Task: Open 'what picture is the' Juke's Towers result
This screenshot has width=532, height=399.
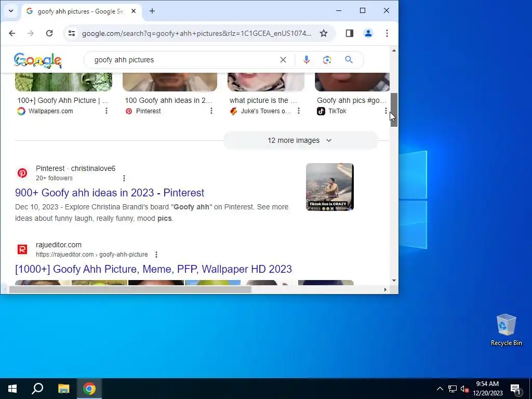Action: (263, 100)
